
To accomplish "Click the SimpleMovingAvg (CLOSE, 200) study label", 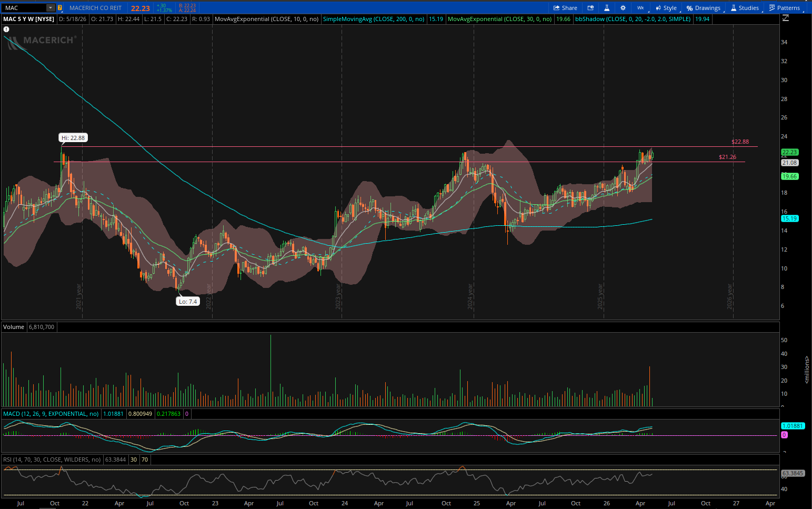I will pos(374,19).
